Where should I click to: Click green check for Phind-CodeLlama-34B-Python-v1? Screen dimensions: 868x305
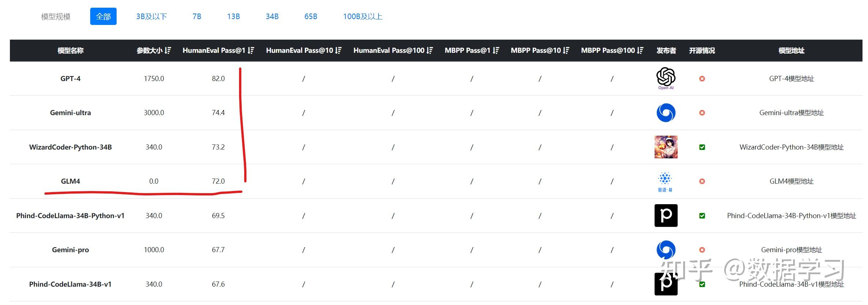pyautogui.click(x=702, y=216)
